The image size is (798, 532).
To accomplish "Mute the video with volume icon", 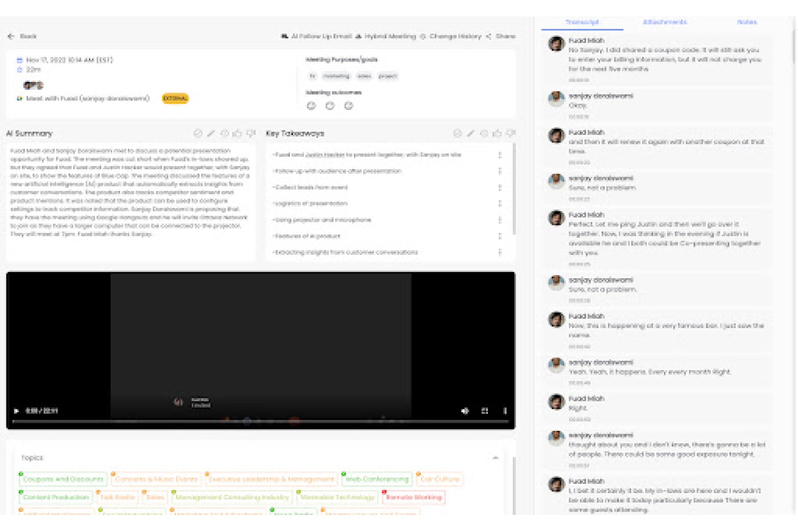I will point(465,411).
